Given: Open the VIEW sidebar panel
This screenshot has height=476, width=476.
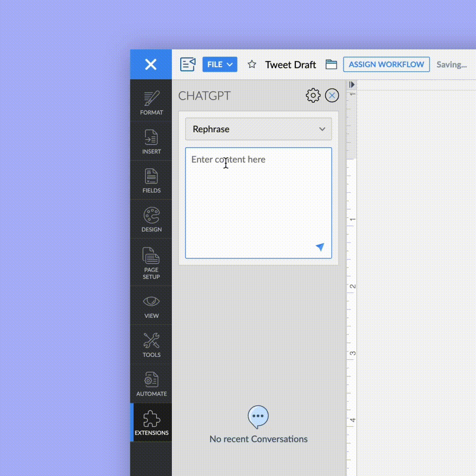Looking at the screenshot, I should point(151,306).
